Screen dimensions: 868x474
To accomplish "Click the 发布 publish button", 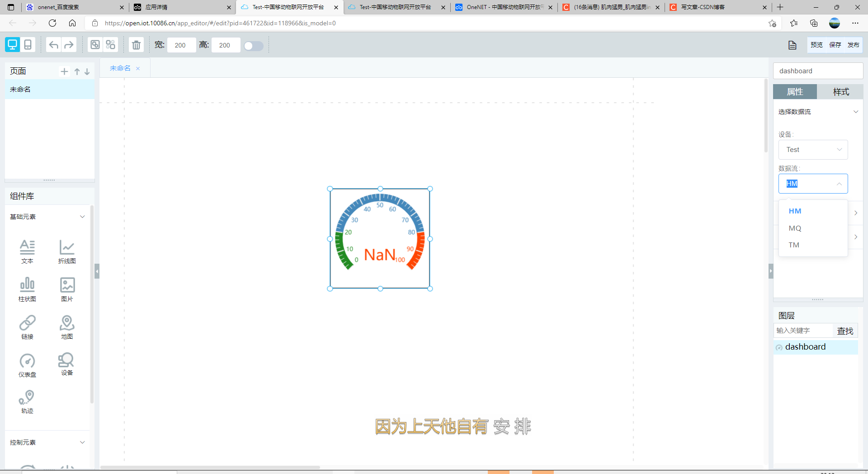I will (x=854, y=45).
